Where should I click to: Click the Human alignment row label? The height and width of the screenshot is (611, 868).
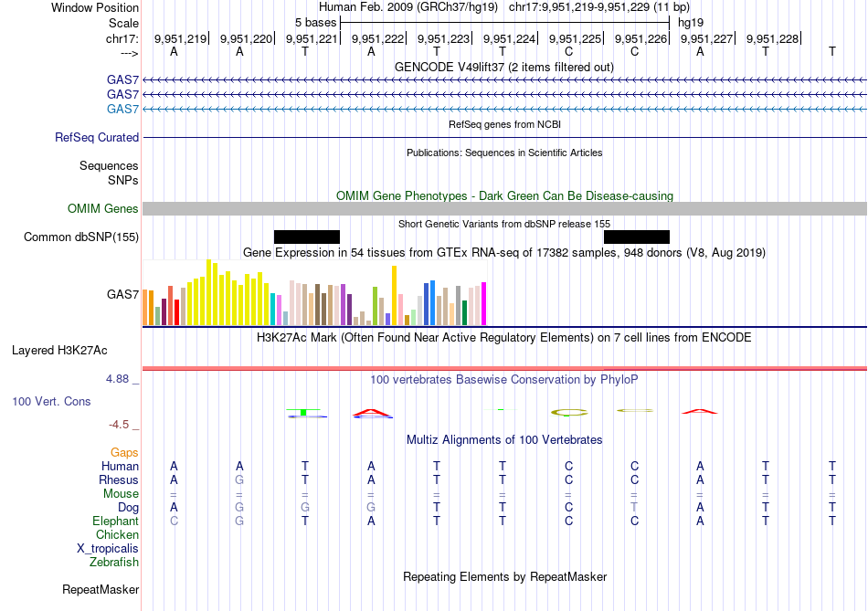(x=120, y=466)
